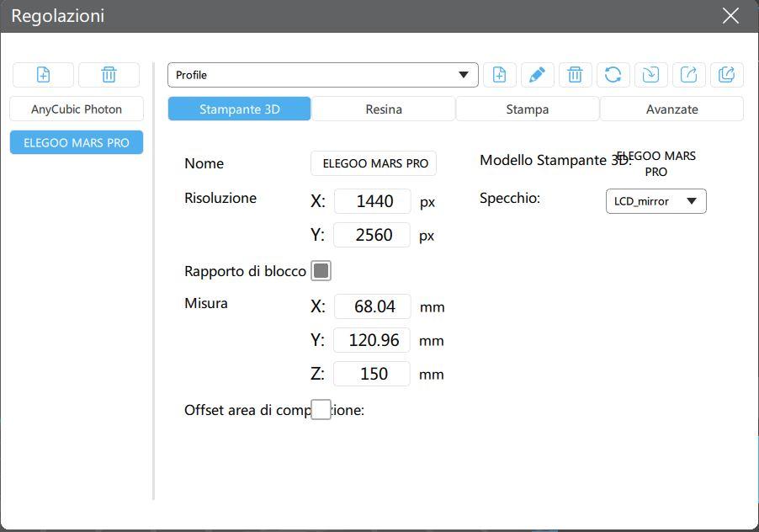
Task: Go to the Avanzate tab
Action: point(671,109)
